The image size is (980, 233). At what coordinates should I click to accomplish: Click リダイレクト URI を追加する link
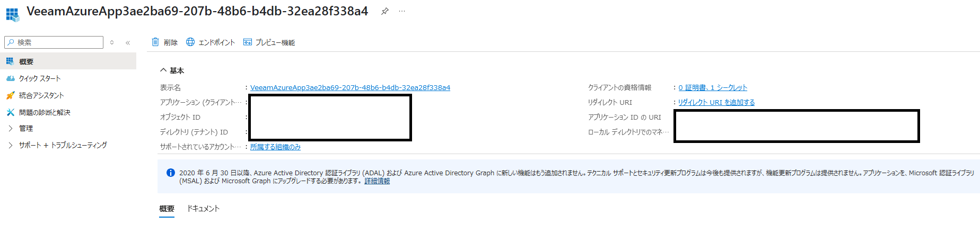(716, 102)
